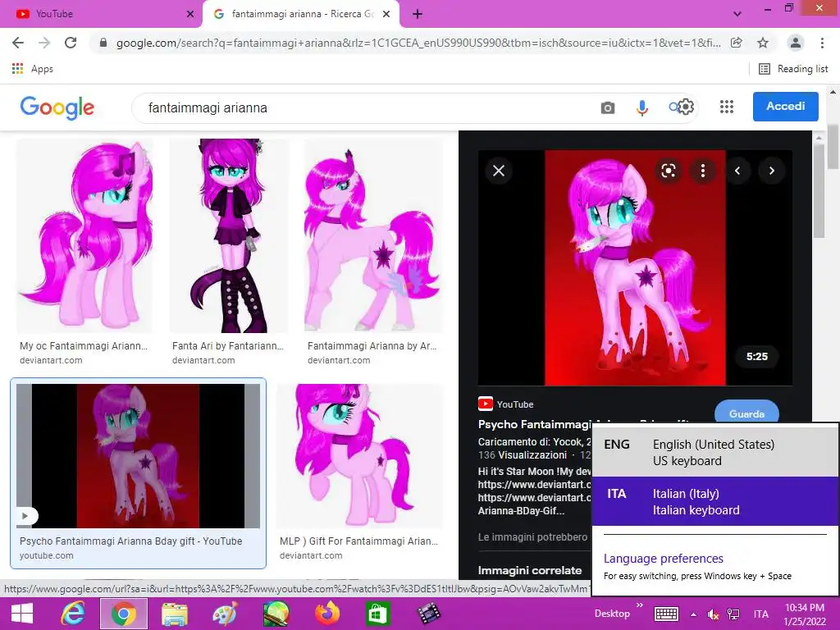Expand the Desktop toolbar chevron
This screenshot has height=630, width=840.
639,605
